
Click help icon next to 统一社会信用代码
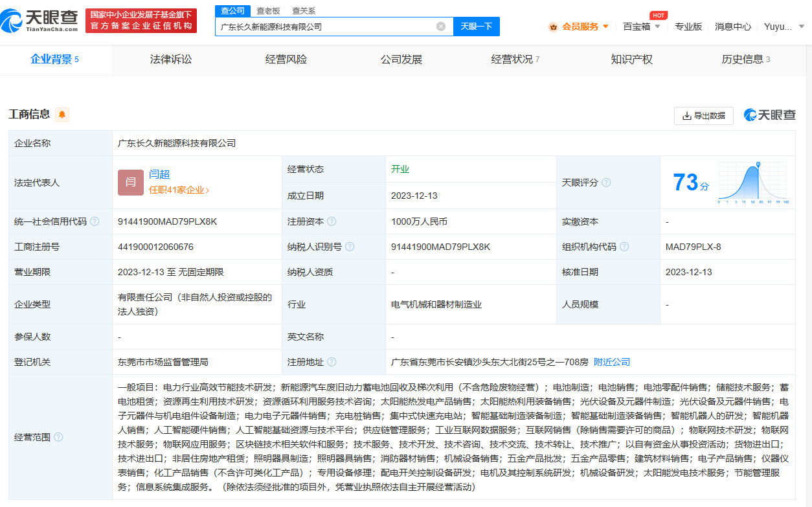pyautogui.click(x=95, y=221)
